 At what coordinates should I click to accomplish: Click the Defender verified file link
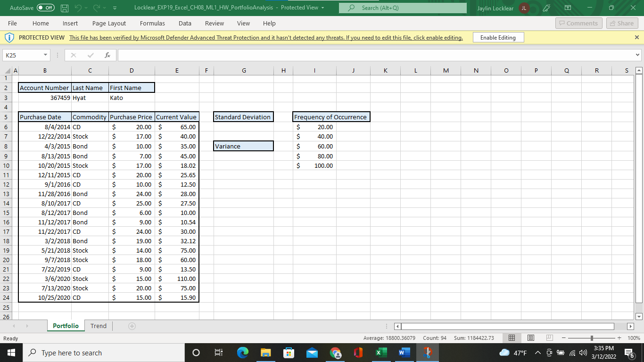tap(266, 37)
